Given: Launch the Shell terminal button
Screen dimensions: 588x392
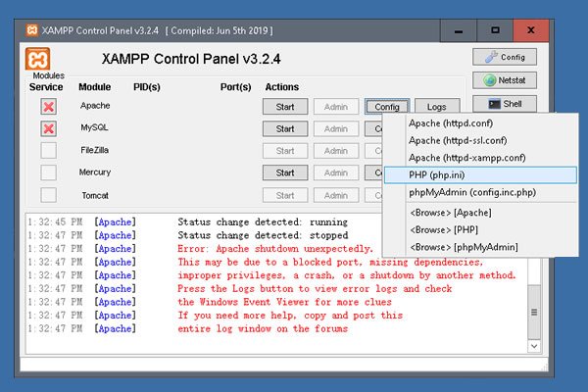Looking at the screenshot, I should pos(505,104).
